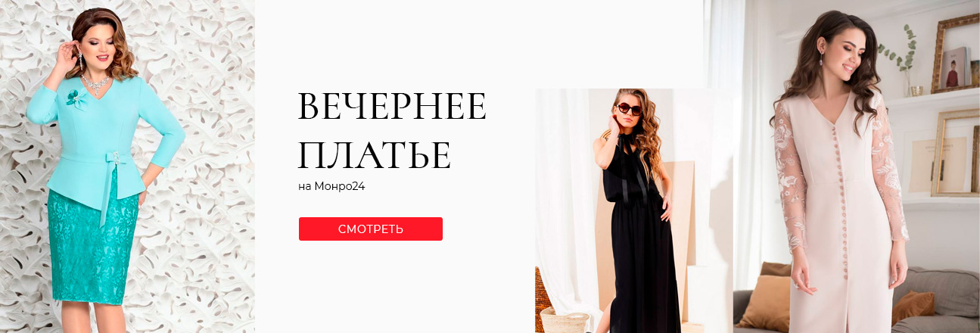Click the sunglasses on black-dress model
980x333 pixels.
630,109
